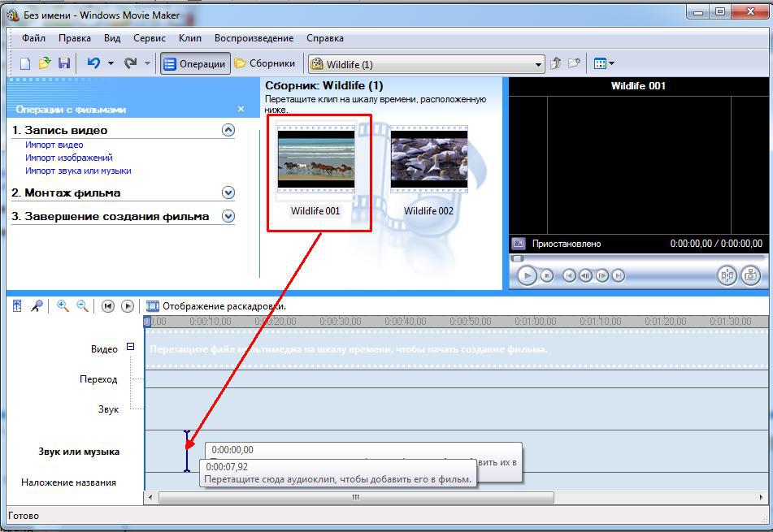Select the Наложение названия track label
The image size is (773, 532).
(68, 482)
